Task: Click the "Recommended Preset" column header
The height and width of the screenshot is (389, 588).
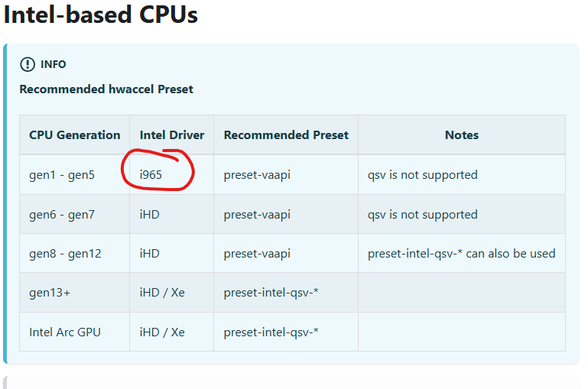Action: 286,135
